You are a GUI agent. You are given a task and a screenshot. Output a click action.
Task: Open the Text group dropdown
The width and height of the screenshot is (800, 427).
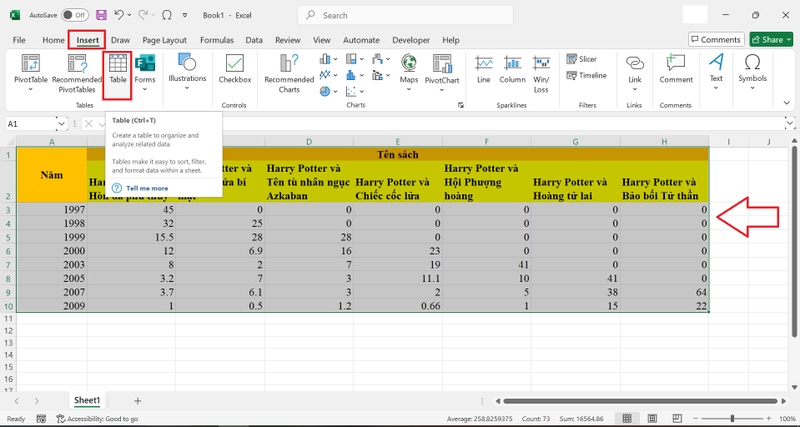(716, 89)
